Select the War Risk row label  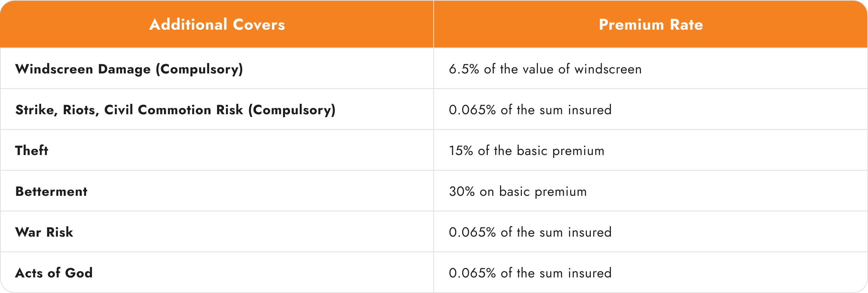[x=44, y=232]
